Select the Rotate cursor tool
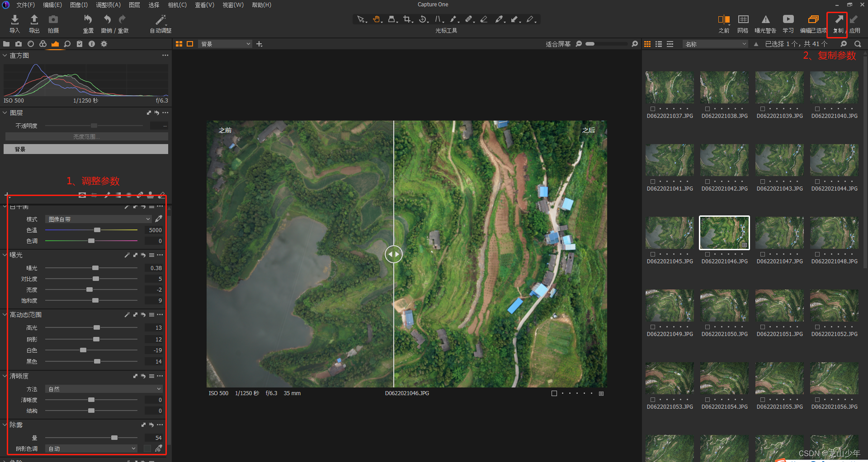 [423, 19]
